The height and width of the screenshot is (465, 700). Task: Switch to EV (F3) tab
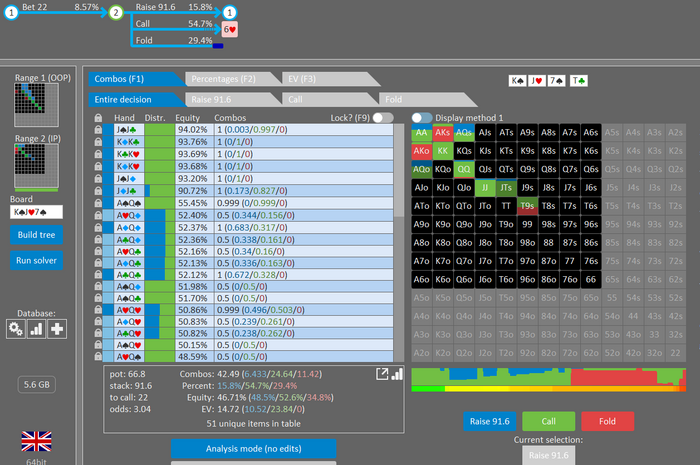tap(329, 79)
